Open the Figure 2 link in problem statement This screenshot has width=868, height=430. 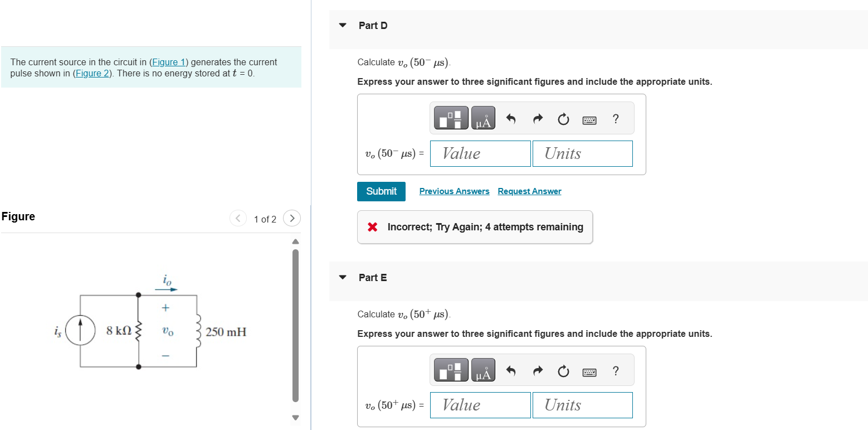[92, 73]
